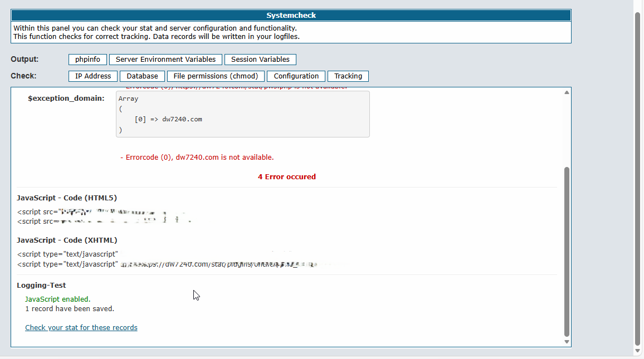The width and height of the screenshot is (644, 359).
Task: Run the Configuration check
Action: coord(296,76)
